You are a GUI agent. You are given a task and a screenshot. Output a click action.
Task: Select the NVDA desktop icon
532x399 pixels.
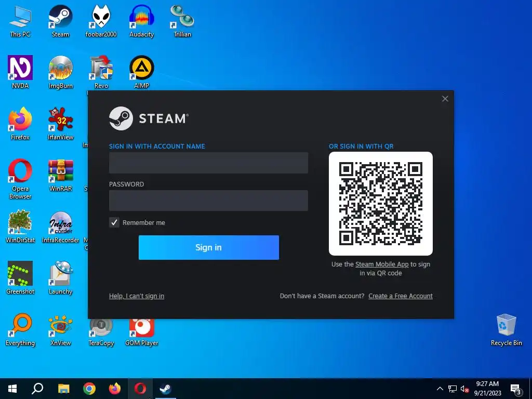[x=20, y=72]
